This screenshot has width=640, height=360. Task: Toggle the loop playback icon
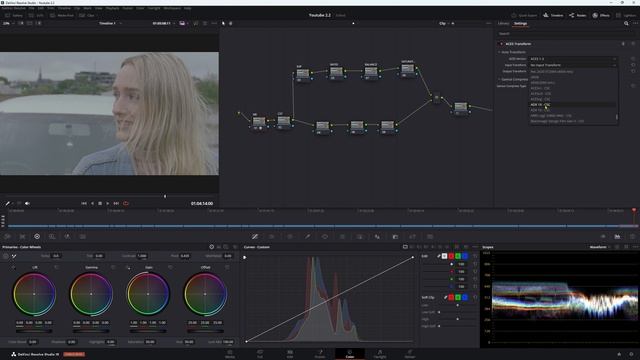click(x=126, y=203)
